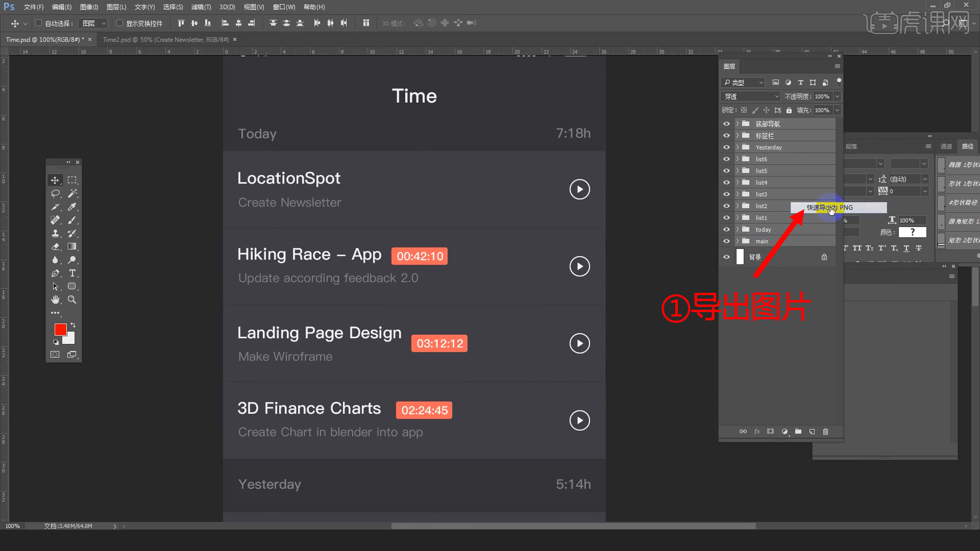The image size is (980, 551).
Task: Open the layer blend mode dropdown
Action: click(750, 96)
